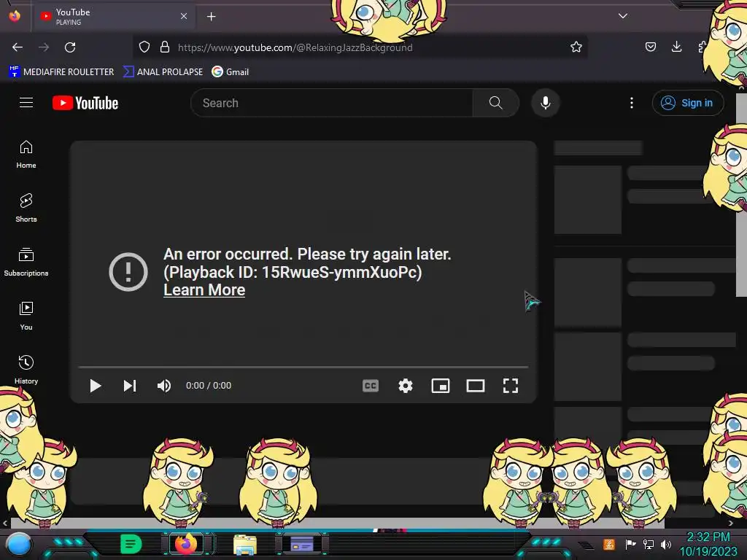This screenshot has width=747, height=560.
Task: Toggle closed captions CC button
Action: pyautogui.click(x=370, y=386)
